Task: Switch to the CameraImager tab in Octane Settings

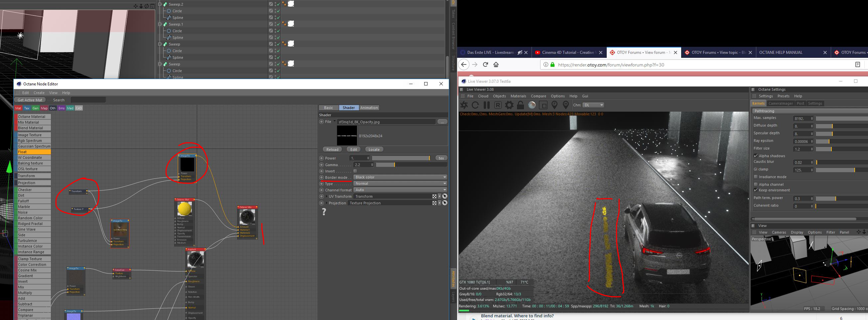Action: click(780, 103)
